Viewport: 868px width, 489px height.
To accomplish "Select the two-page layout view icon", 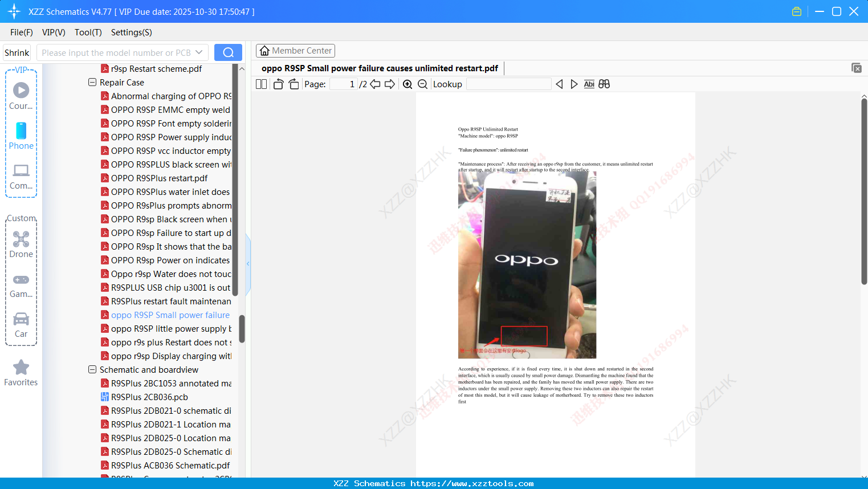I will (260, 84).
